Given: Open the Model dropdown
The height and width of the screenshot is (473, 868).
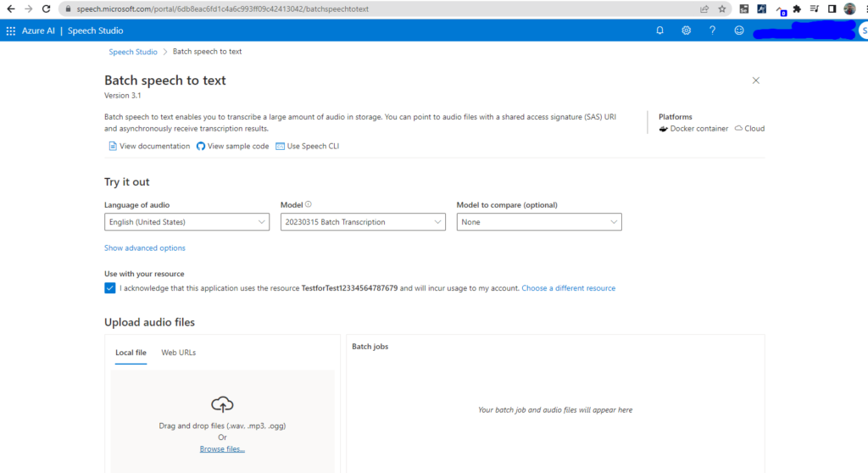Looking at the screenshot, I should pos(363,222).
